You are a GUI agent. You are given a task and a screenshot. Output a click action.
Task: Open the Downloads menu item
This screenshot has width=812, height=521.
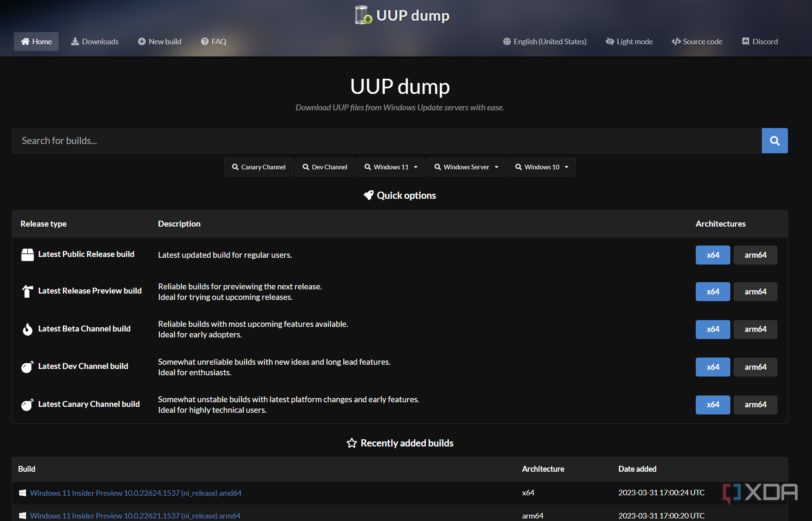click(x=95, y=41)
